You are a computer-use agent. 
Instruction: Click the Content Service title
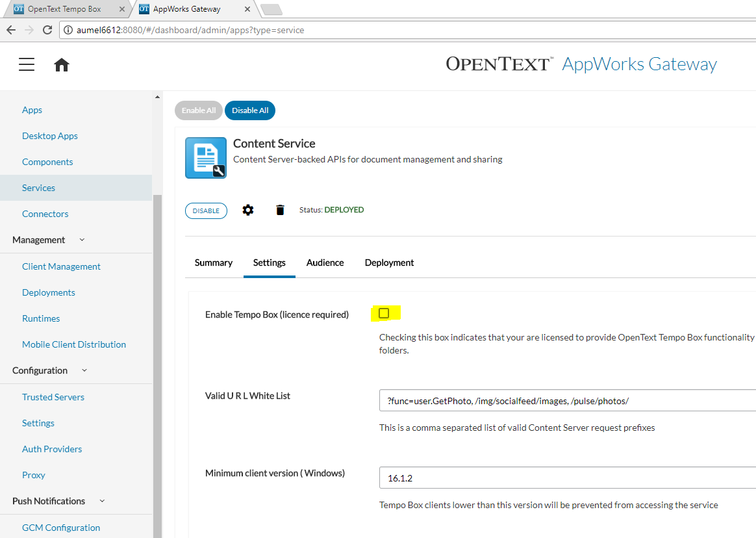pyautogui.click(x=274, y=144)
